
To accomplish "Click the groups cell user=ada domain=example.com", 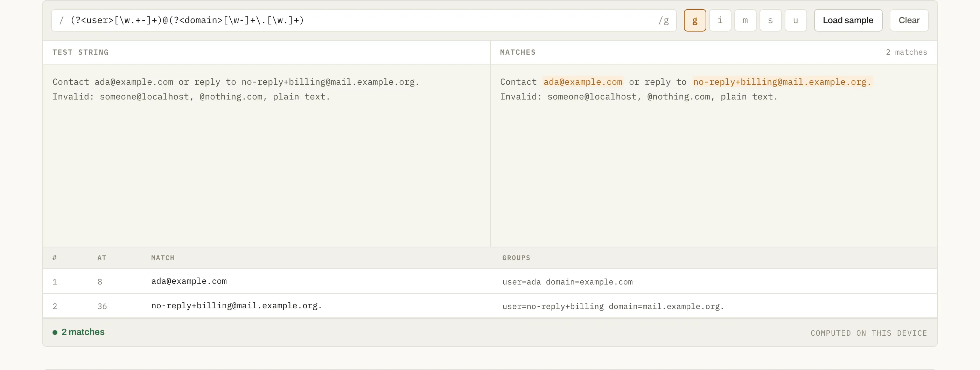I will click(x=567, y=282).
